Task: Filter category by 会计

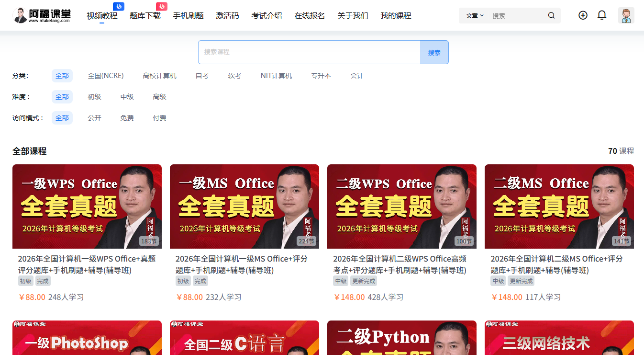Action: (x=357, y=76)
